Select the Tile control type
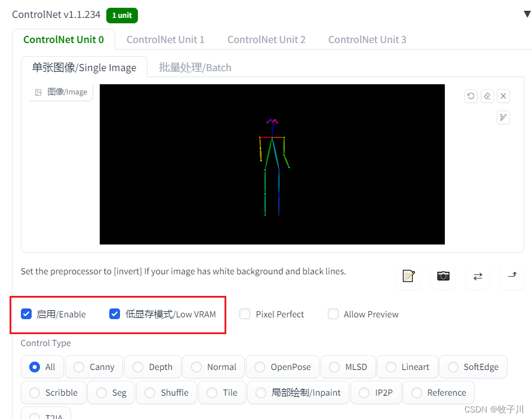Image resolution: width=532 pixels, height=419 pixels. (222, 393)
